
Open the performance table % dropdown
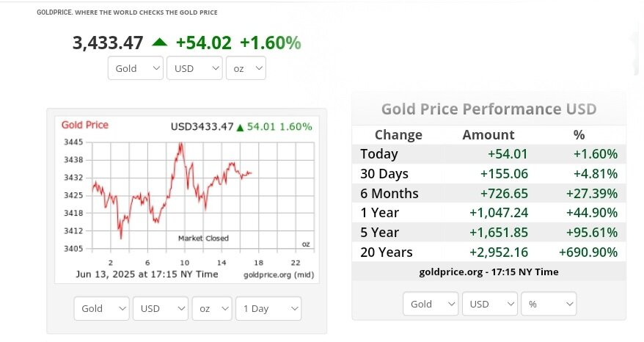coord(548,304)
